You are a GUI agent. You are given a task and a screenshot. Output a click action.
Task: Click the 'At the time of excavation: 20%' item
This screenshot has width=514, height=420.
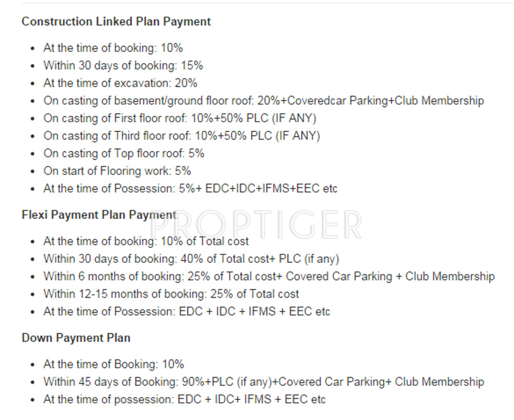(x=120, y=83)
